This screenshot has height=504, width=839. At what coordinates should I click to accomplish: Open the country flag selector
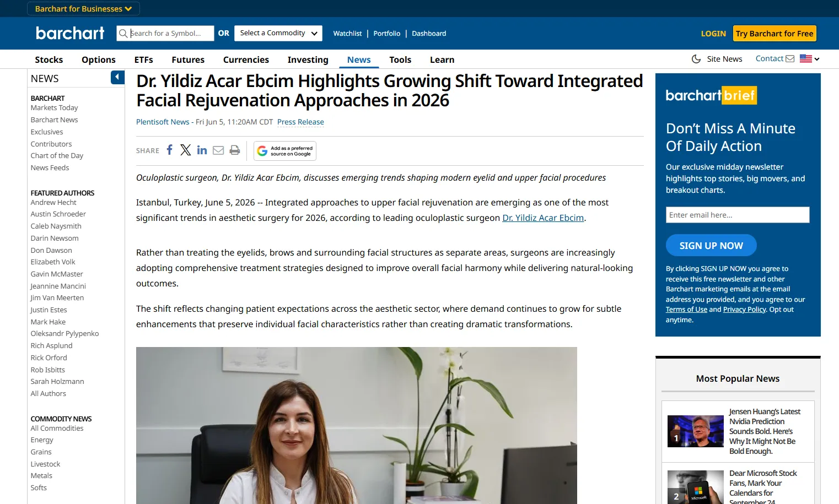pyautogui.click(x=809, y=58)
